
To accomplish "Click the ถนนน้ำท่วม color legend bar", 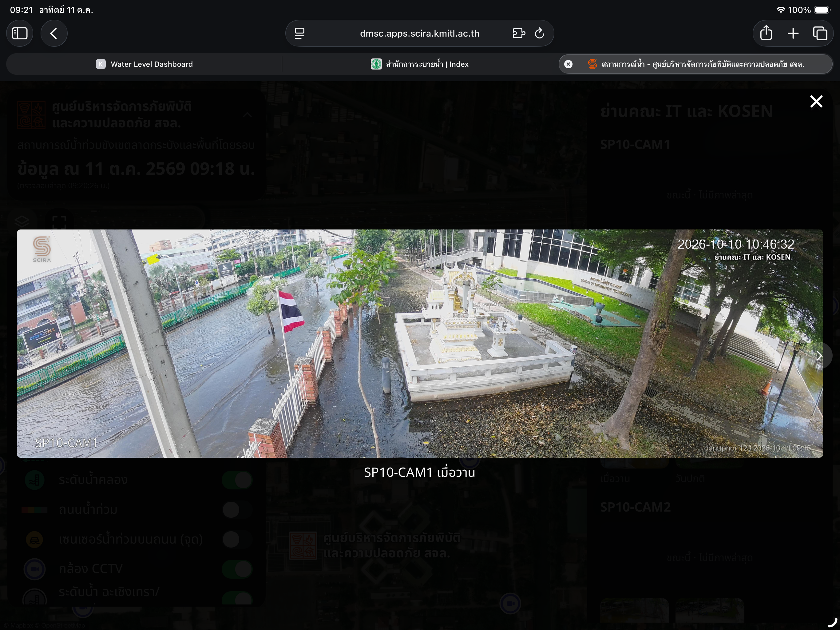I will tap(34, 509).
